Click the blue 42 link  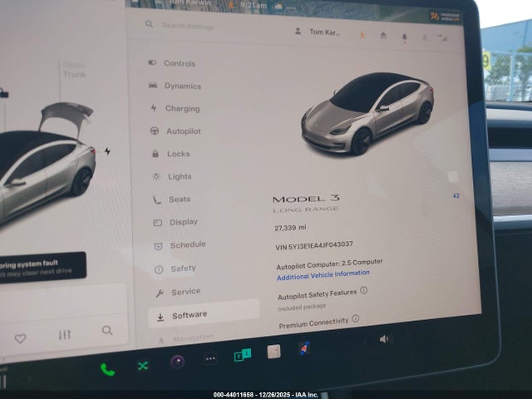[456, 196]
